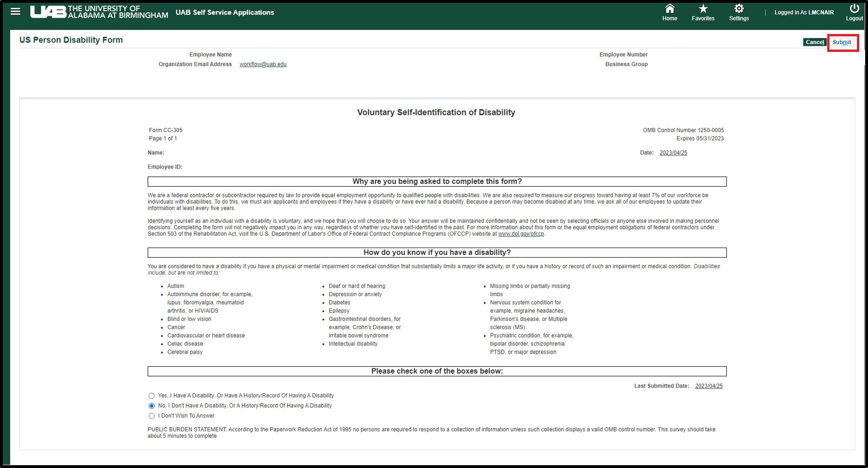Choose 'I Don't Wish To Answer'
The height and width of the screenshot is (468, 868).
click(x=152, y=416)
